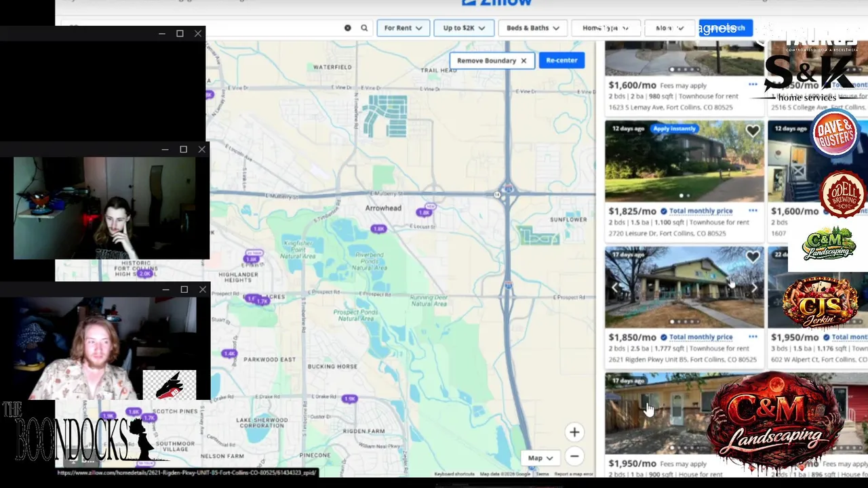Select the 1.4K map marker above Parkwood East

pos(230,354)
